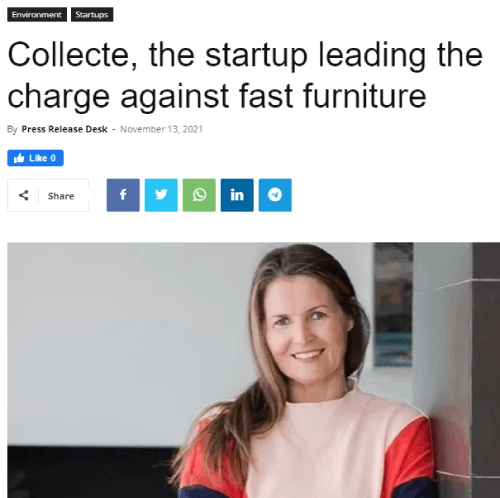Share the article on Facebook

tap(123, 195)
